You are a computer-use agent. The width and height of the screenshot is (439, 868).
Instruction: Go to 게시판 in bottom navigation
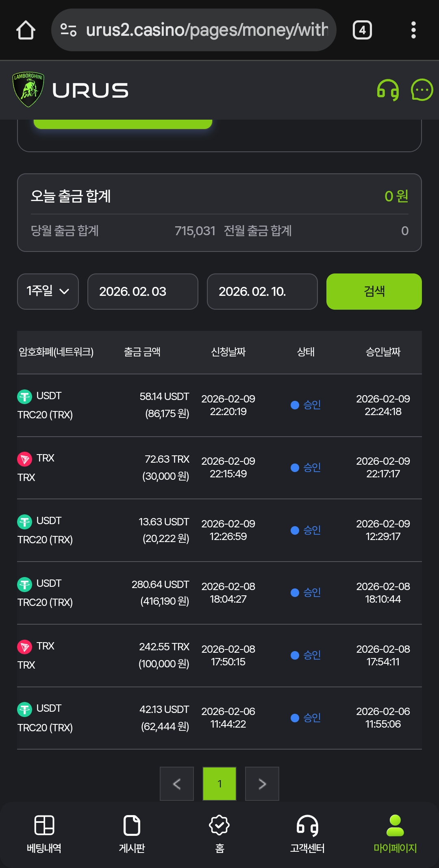pos(132,834)
